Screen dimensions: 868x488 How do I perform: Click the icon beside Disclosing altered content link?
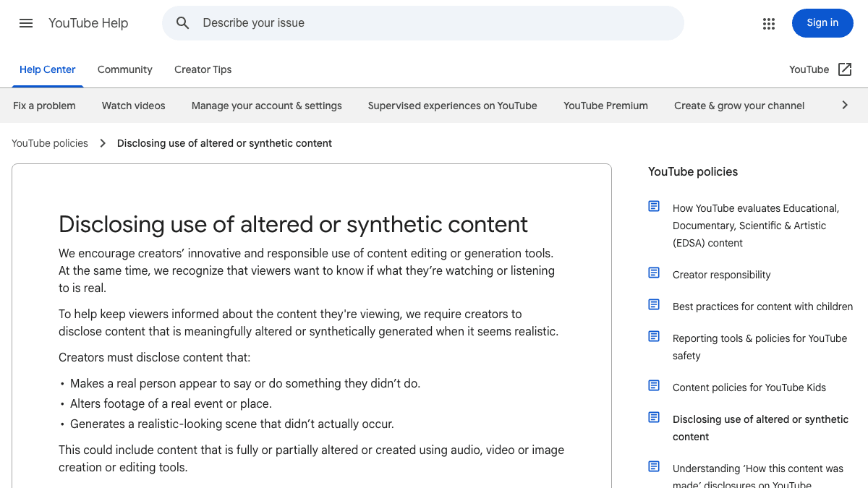coord(654,418)
